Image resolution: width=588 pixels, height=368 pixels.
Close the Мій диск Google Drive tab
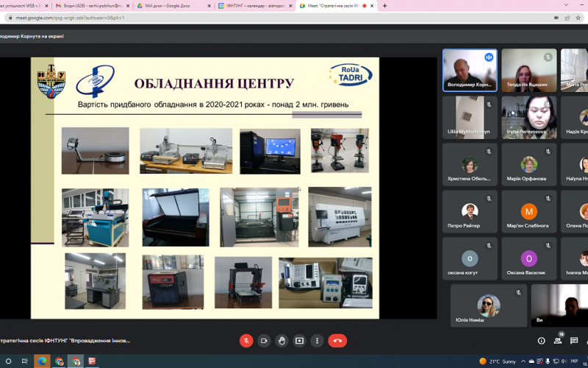(209, 6)
